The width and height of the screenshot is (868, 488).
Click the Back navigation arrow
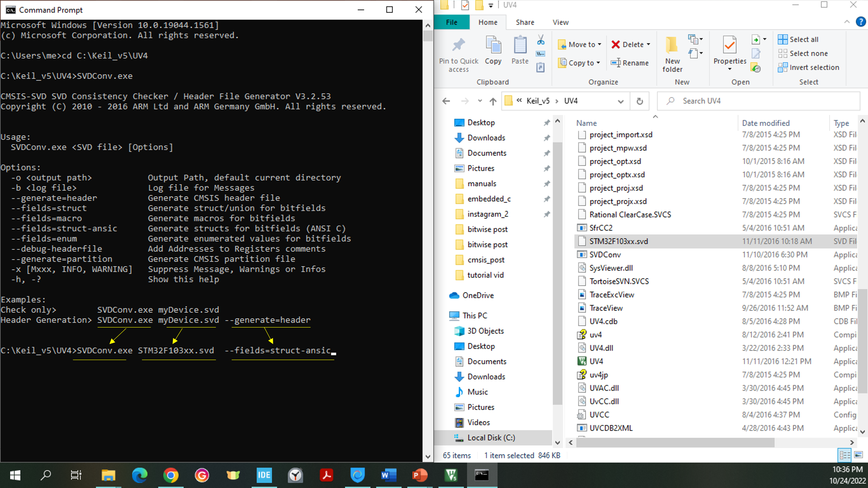click(446, 101)
